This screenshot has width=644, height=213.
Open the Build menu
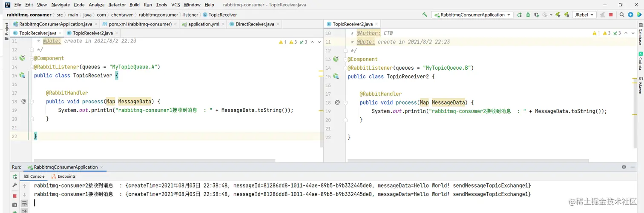tap(135, 5)
